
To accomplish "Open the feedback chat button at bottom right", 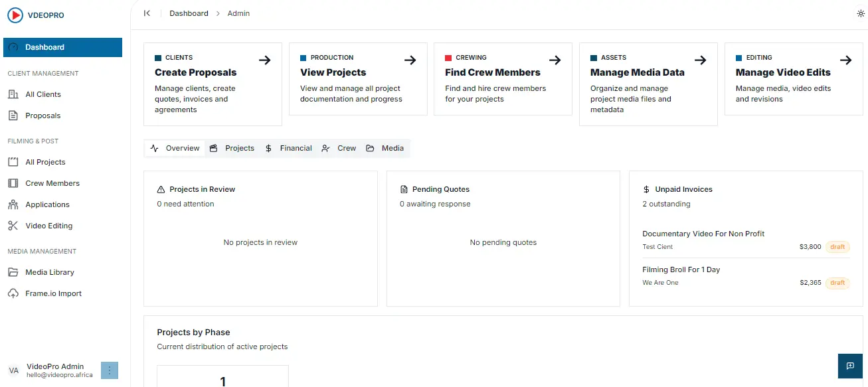I will (x=850, y=366).
